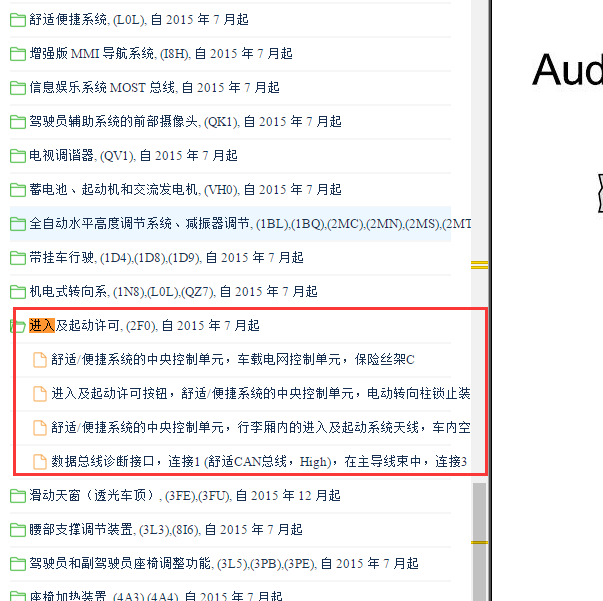Click folder icon beside 驾驶员辅助系统的前部摄像头
Viewport: 603px width, 601px height.
[x=18, y=122]
